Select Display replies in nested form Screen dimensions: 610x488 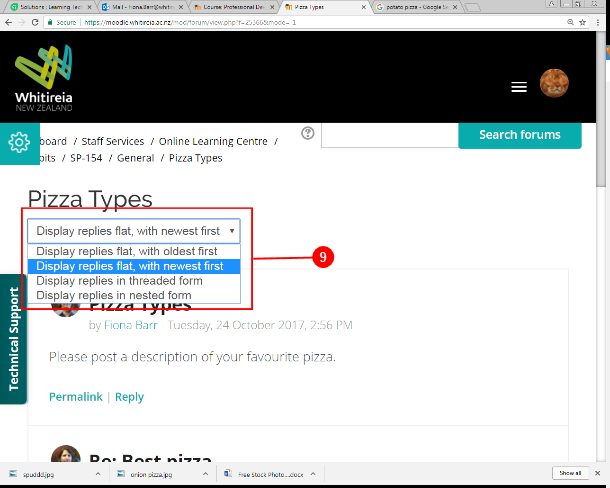pyautogui.click(x=134, y=295)
